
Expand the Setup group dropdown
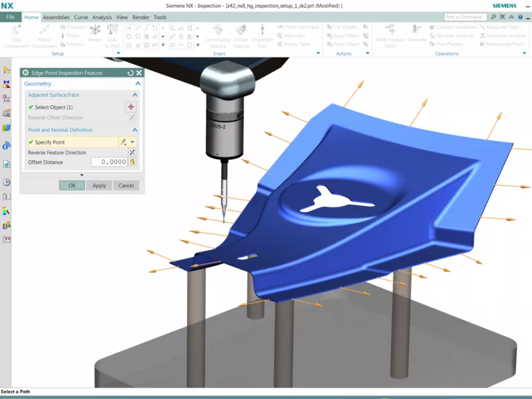(x=119, y=53)
